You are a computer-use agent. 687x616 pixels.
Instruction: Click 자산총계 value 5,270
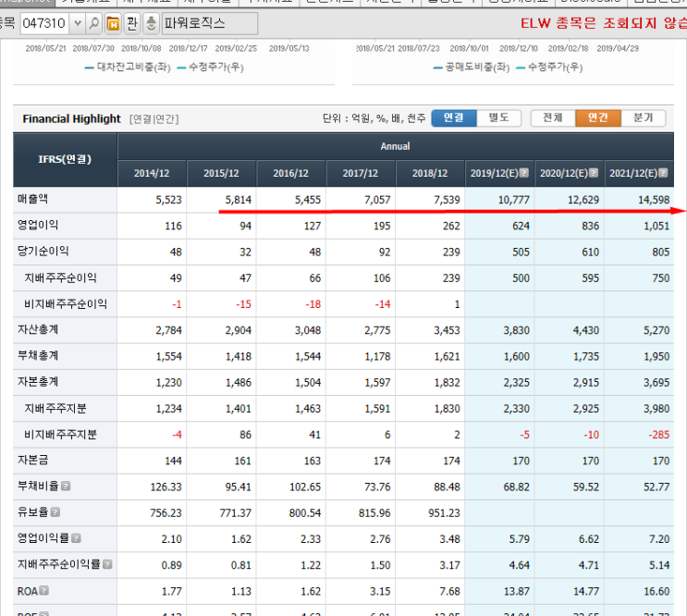click(x=656, y=330)
